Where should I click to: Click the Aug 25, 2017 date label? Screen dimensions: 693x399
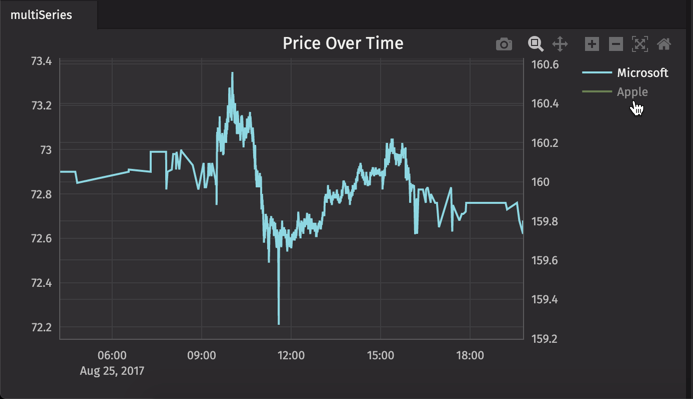[112, 371]
